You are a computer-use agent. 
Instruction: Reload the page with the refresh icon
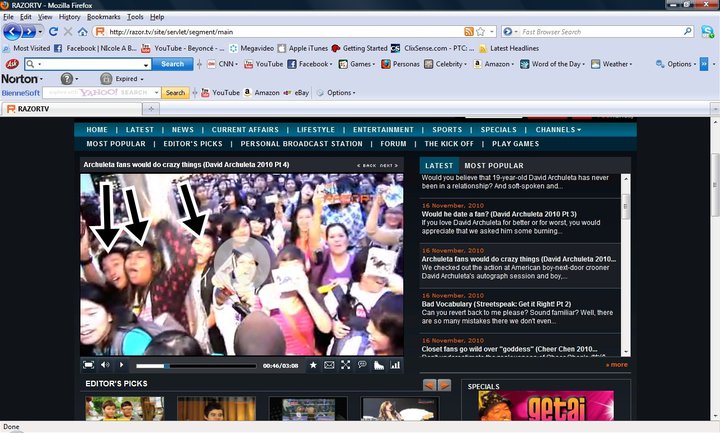tap(53, 32)
